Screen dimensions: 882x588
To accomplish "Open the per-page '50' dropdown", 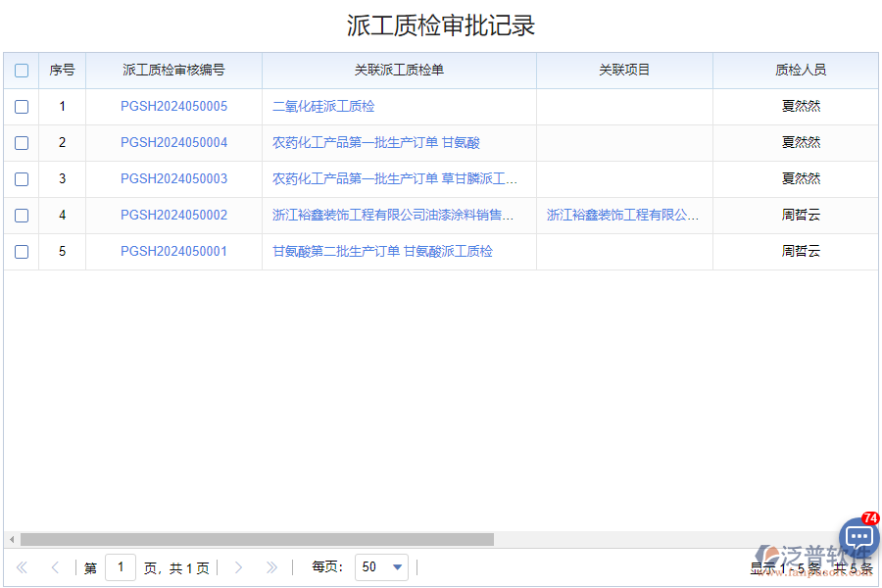I will (381, 566).
